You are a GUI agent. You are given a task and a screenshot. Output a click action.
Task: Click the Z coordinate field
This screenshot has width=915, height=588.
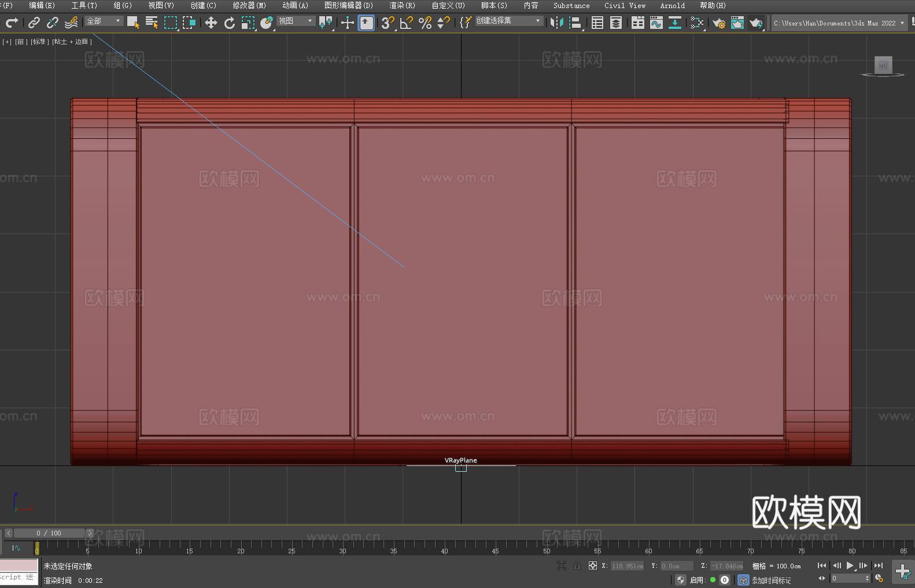pyautogui.click(x=726, y=566)
